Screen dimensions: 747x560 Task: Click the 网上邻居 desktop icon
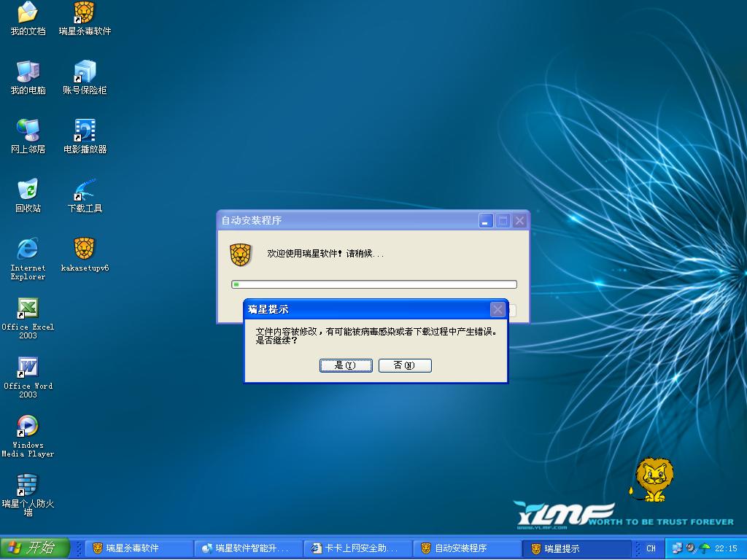tap(28, 136)
